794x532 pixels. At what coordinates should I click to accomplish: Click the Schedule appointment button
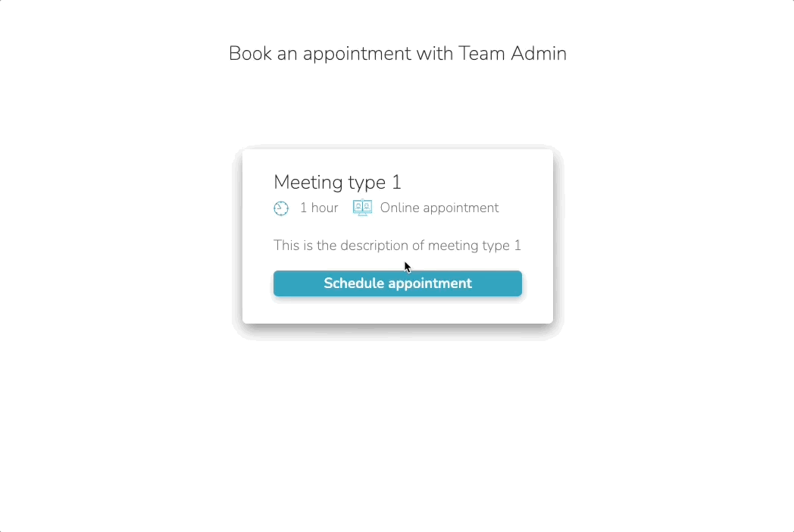398,283
